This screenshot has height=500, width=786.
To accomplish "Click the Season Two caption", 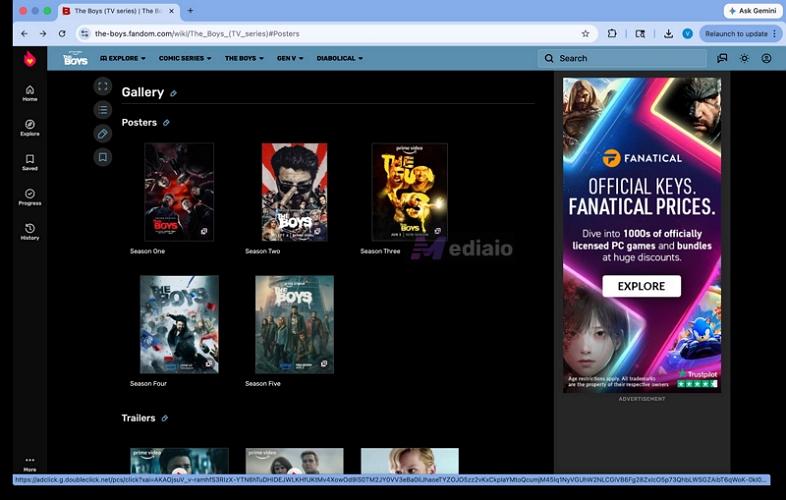I will tap(263, 251).
